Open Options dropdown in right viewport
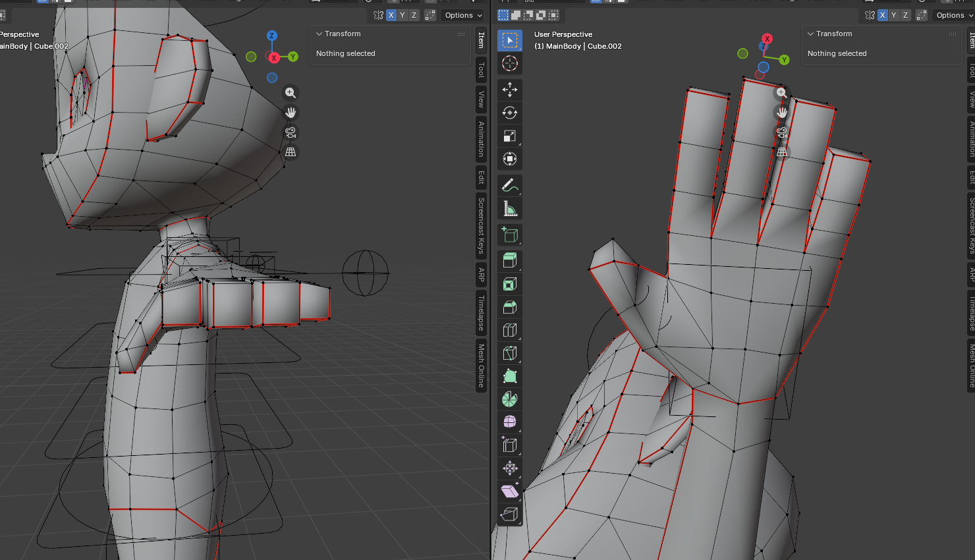The image size is (975, 560). tap(954, 15)
